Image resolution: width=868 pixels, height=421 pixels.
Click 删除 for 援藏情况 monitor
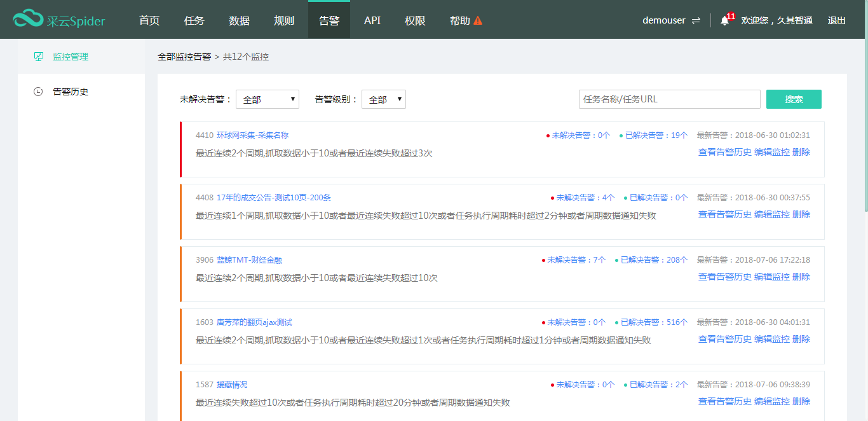point(801,401)
